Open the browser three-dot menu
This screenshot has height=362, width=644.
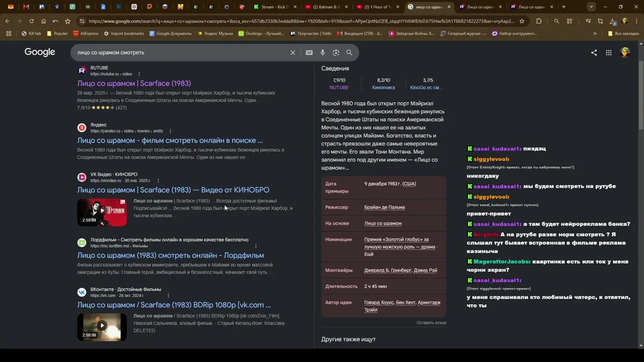click(636, 21)
